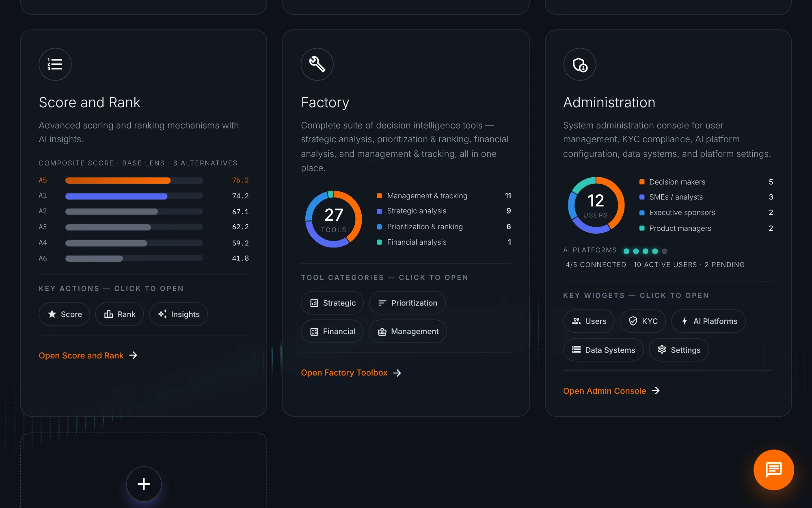Click the blue A1 score bar
812x508 pixels.
coord(116,196)
